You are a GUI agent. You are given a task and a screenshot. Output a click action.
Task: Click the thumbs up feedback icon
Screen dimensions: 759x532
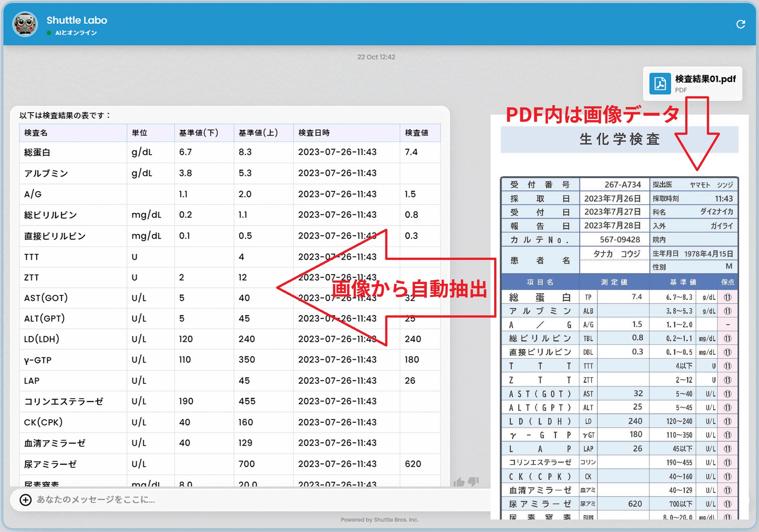(459, 482)
